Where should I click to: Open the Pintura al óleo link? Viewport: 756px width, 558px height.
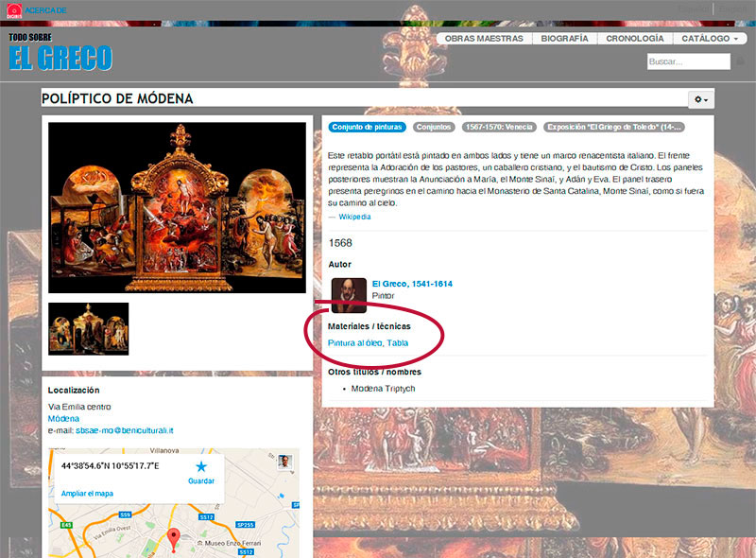click(355, 342)
